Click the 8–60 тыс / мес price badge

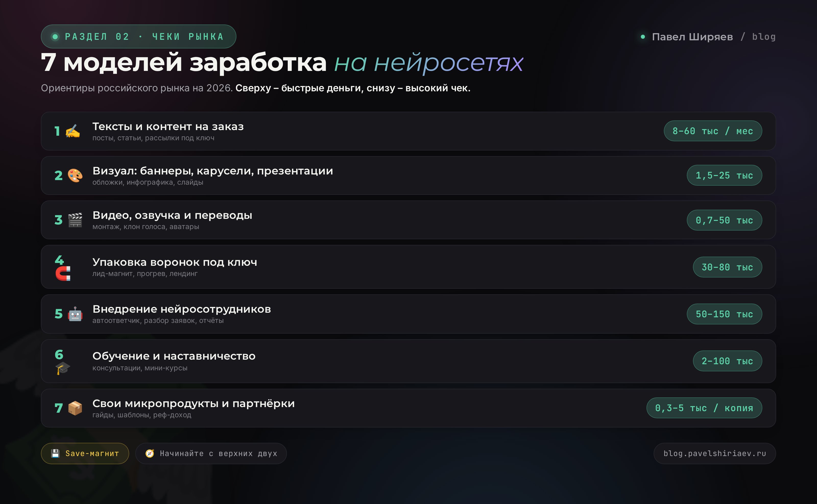click(713, 131)
